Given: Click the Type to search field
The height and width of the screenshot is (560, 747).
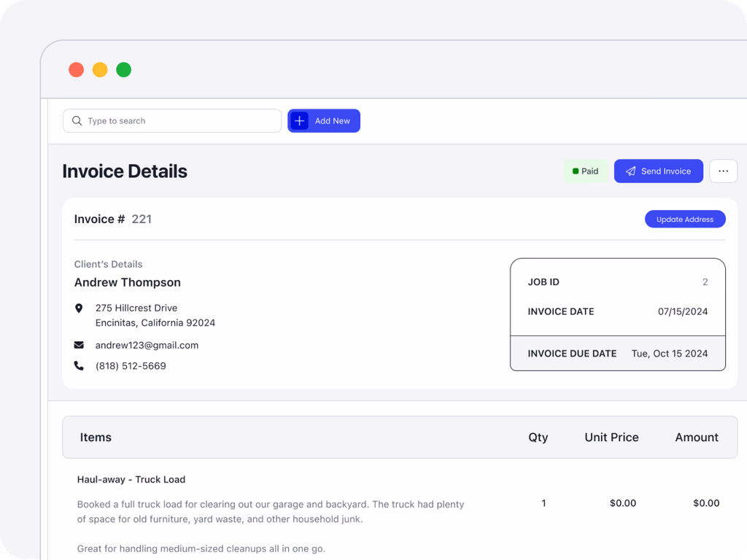Looking at the screenshot, I should tap(180, 121).
